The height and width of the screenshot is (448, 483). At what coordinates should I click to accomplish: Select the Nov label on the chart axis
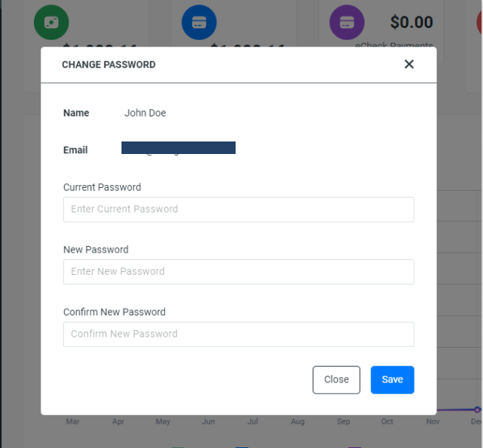(433, 421)
